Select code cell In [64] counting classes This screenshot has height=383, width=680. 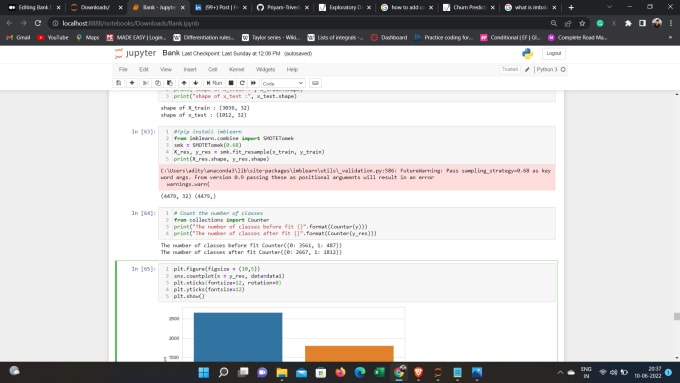(356, 223)
